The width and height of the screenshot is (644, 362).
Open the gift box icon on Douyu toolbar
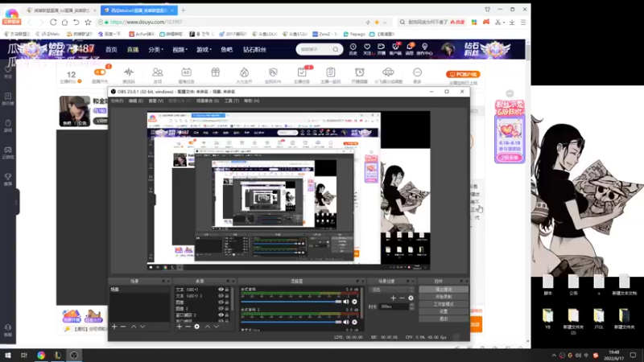point(215,72)
